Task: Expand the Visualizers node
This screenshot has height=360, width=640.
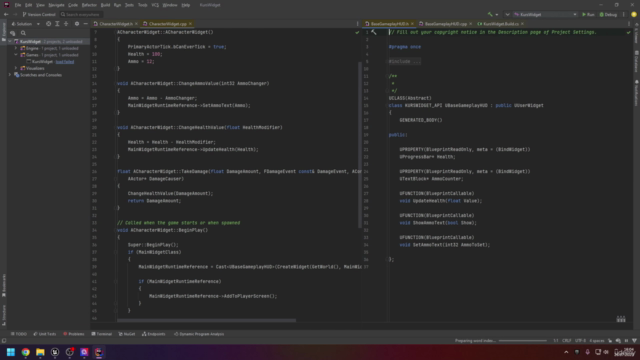Action: pyautogui.click(x=16, y=68)
